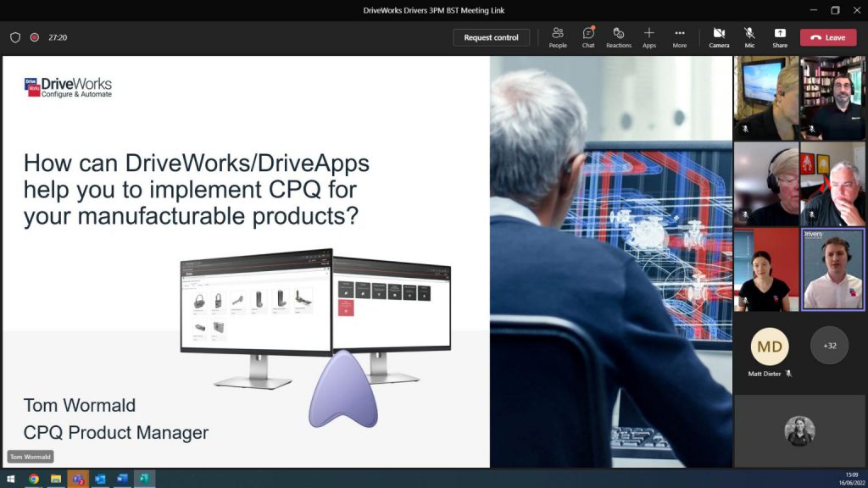Open File Explorer from the taskbar
Screen dimensions: 868x488
56,479
